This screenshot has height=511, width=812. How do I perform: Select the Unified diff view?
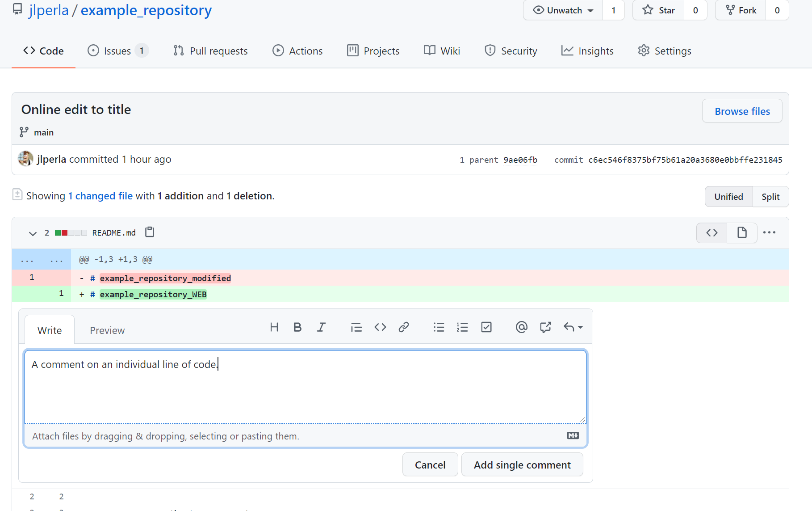tap(728, 197)
